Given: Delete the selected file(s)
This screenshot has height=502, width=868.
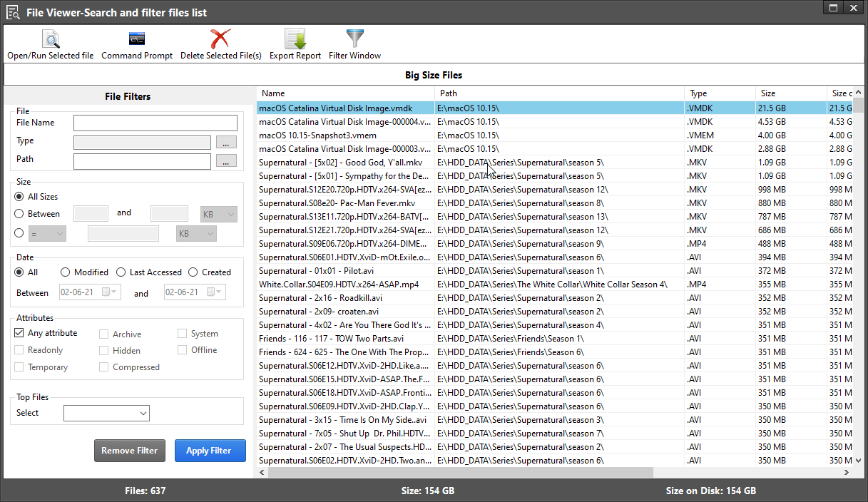Looking at the screenshot, I should point(220,43).
